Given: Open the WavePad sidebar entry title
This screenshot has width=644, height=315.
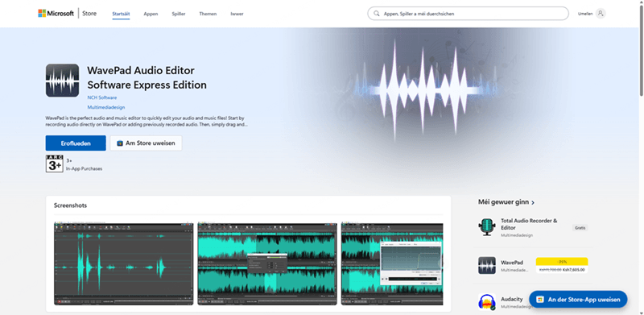Looking at the screenshot, I should pos(512,263).
